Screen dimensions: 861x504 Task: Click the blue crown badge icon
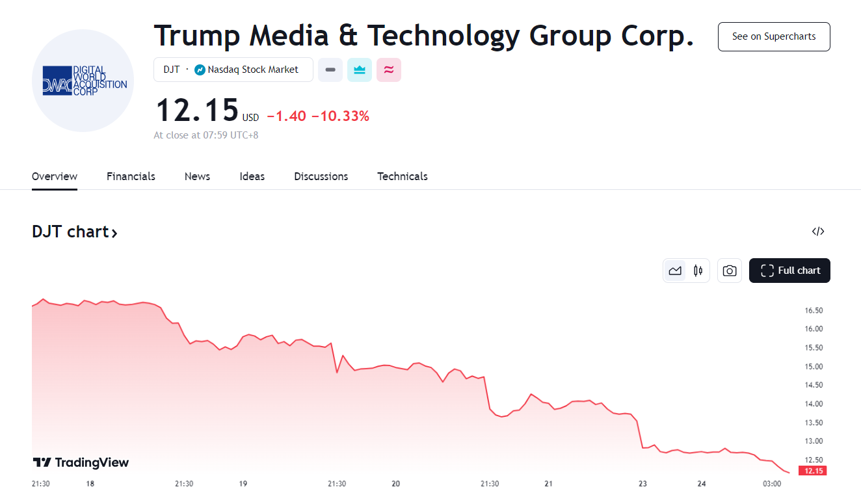click(x=360, y=70)
